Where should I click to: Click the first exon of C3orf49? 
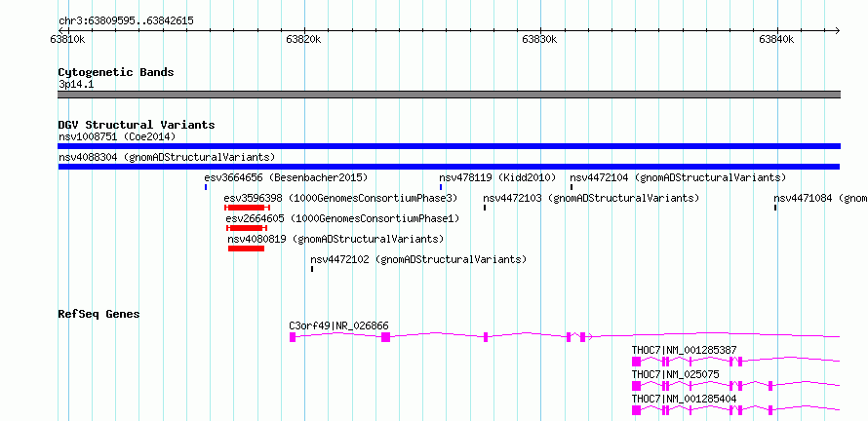point(293,337)
